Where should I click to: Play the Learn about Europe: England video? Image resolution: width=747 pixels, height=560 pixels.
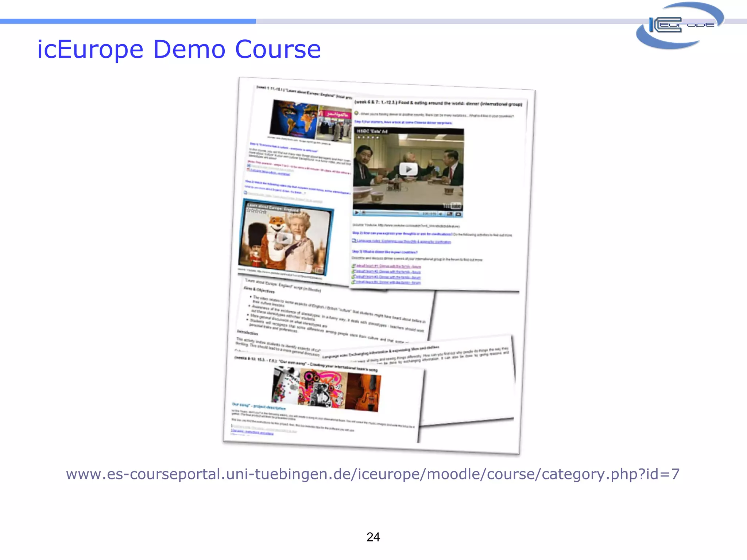[x=284, y=238]
